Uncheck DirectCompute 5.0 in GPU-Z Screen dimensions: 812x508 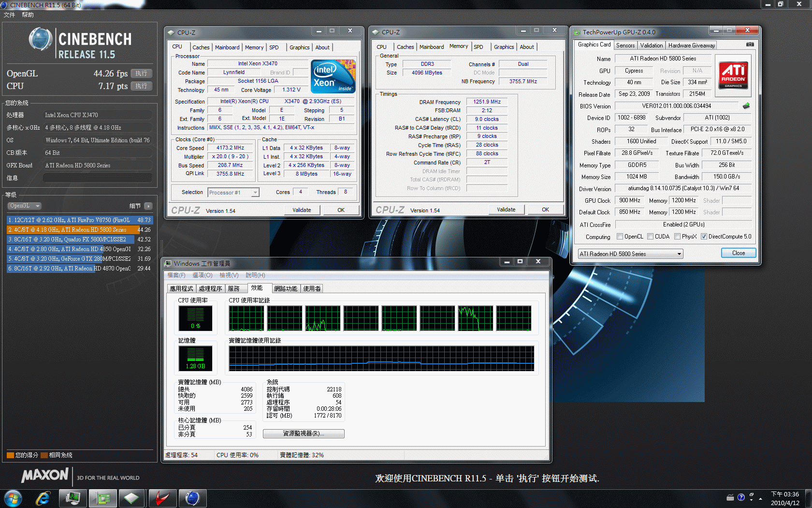point(704,237)
